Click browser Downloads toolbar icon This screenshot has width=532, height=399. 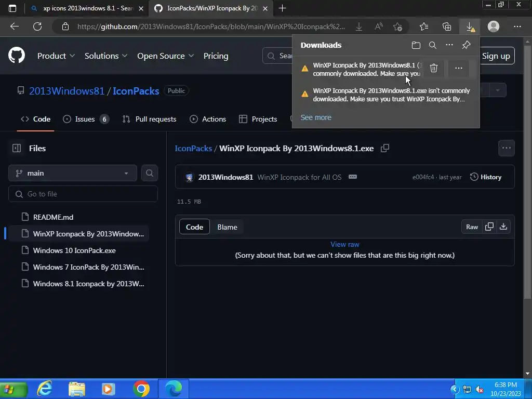tap(470, 26)
